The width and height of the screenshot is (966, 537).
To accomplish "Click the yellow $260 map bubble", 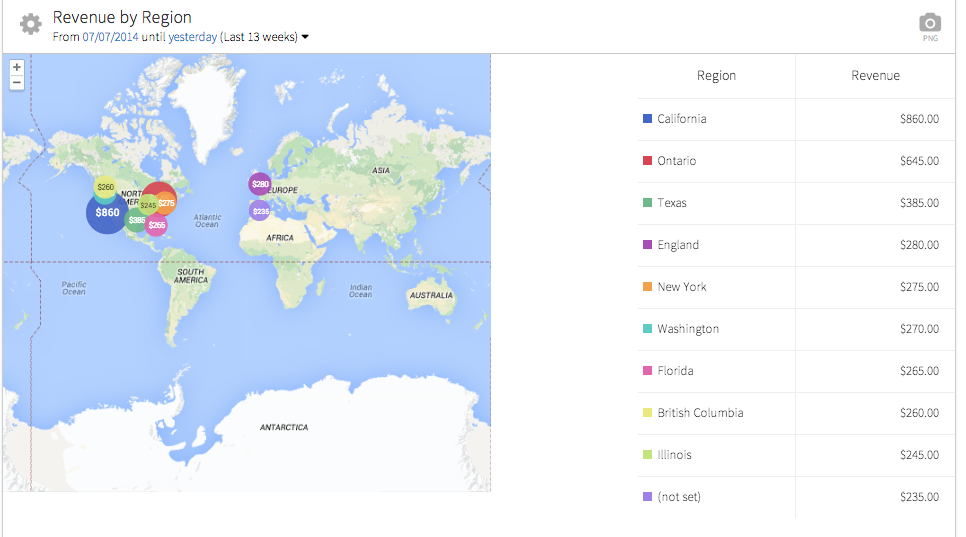I will pos(105,187).
